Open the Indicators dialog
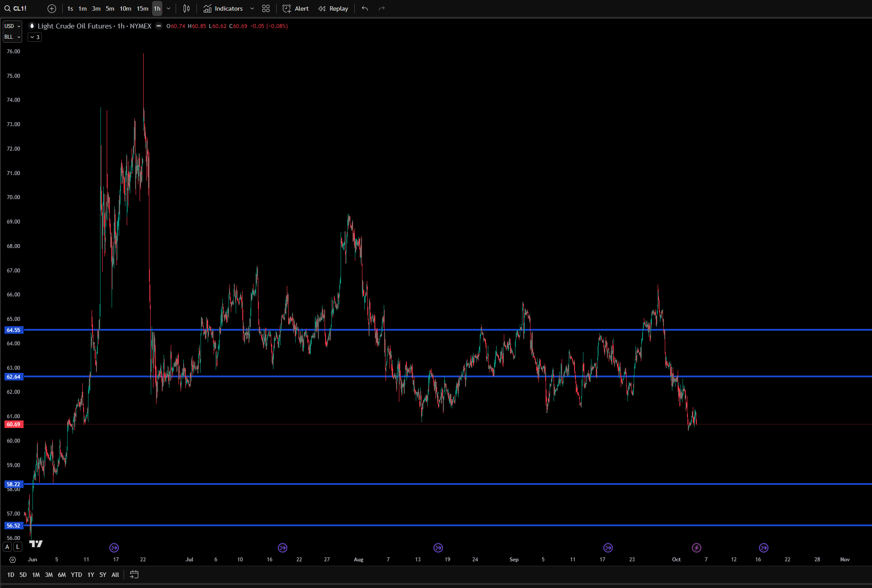Viewport: 872px width, 588px height. click(x=223, y=8)
